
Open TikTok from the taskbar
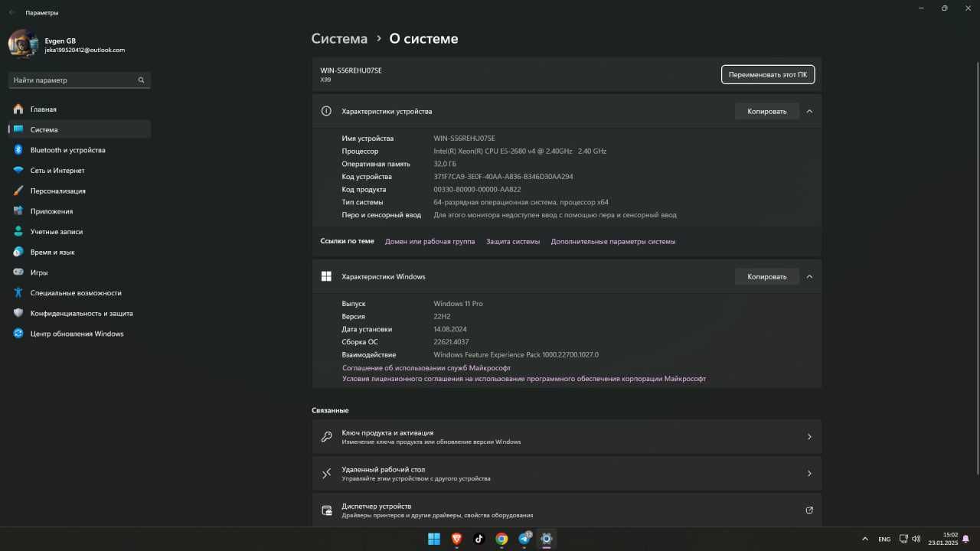coord(479,539)
